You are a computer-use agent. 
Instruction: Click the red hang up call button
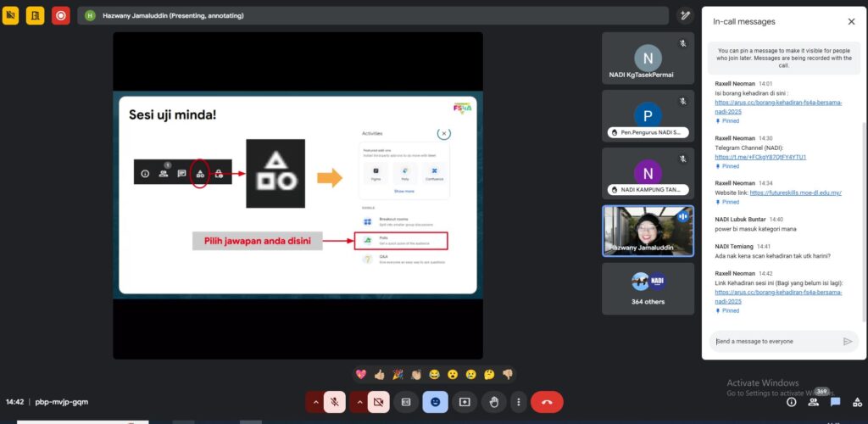[547, 402]
